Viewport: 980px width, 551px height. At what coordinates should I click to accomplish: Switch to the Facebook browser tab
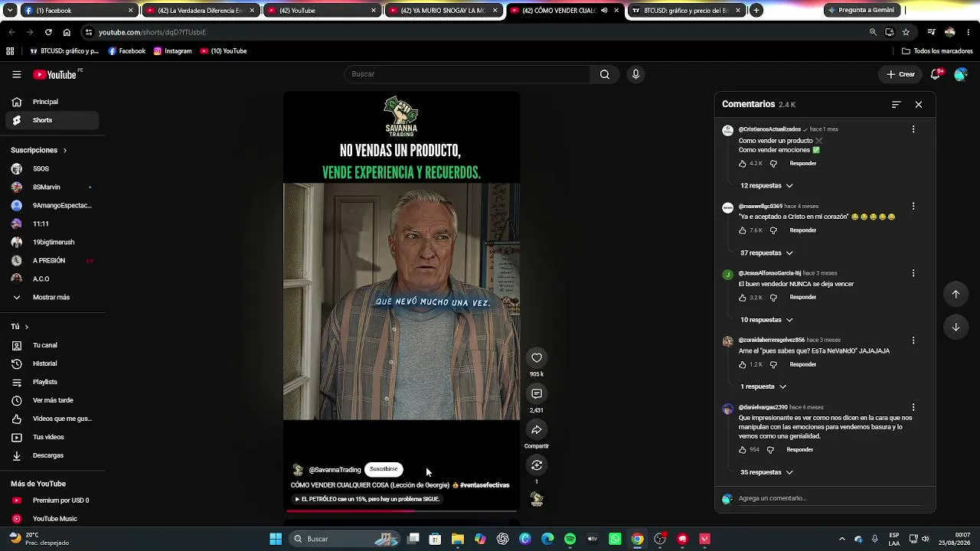click(x=79, y=11)
